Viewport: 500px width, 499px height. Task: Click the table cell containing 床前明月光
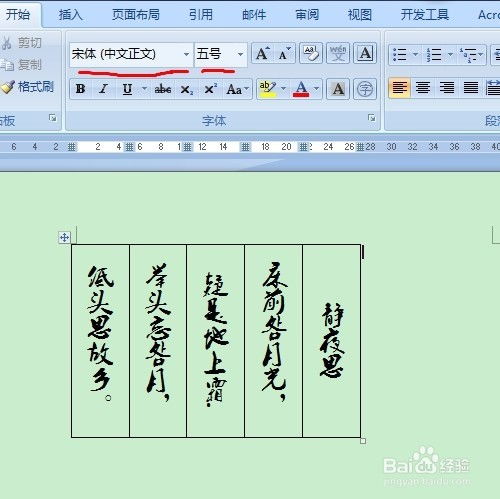coord(273,341)
